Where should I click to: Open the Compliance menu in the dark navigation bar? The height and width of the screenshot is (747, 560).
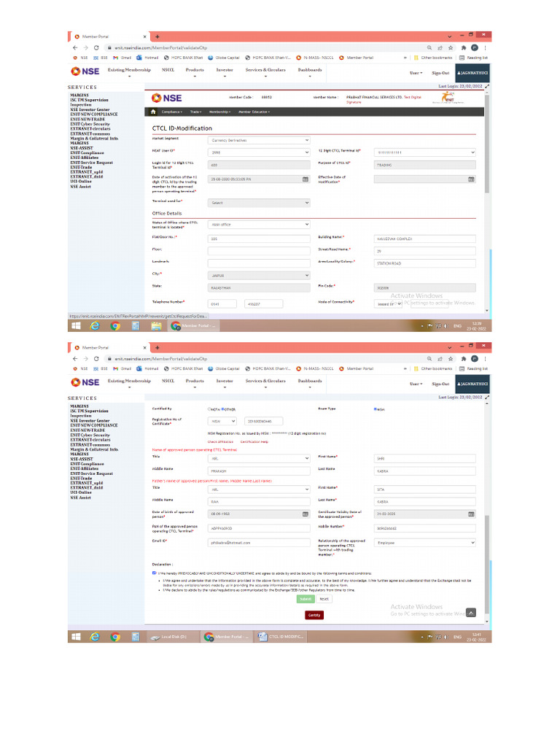point(172,112)
